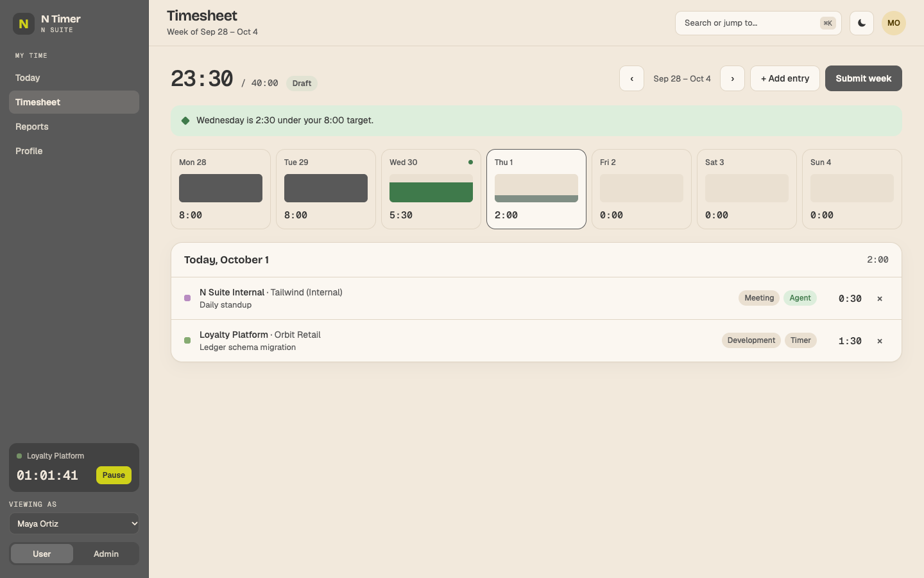Screen dimensions: 924x578
Task: Submit the week
Action: coord(864,78)
